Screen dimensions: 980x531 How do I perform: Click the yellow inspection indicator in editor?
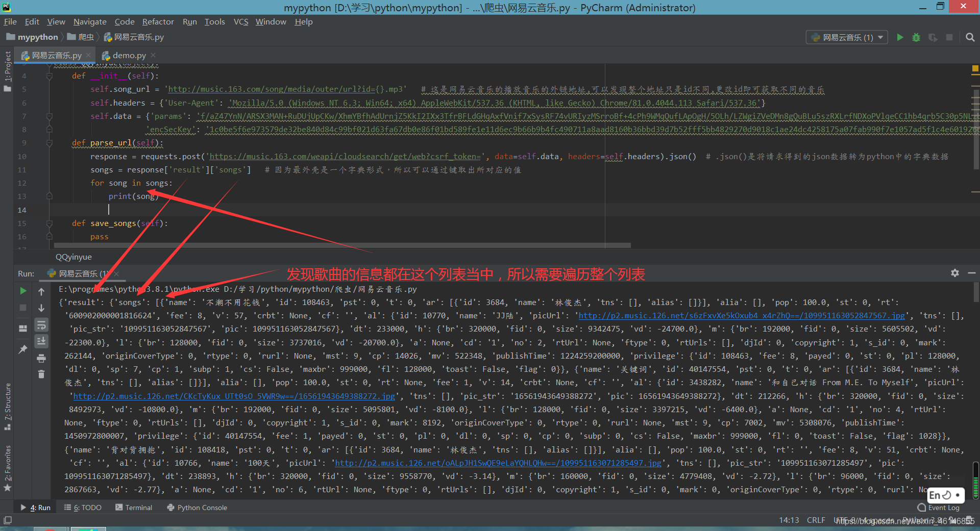point(975,68)
